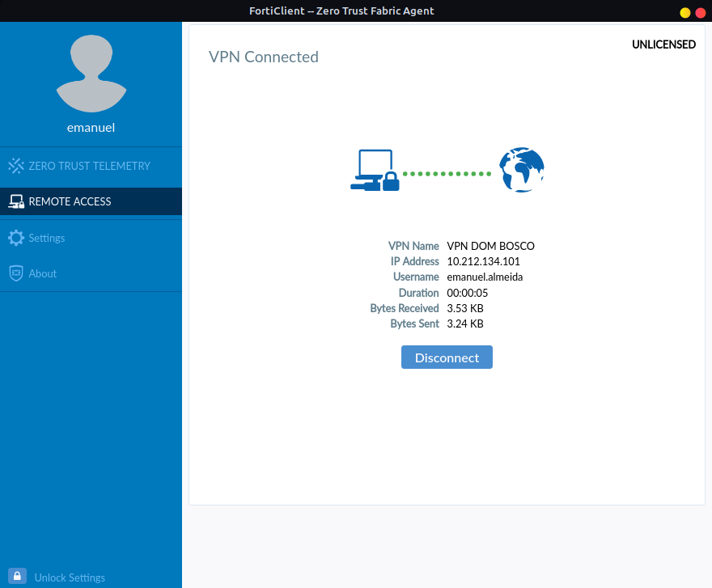Click the VPN Name label
Image resolution: width=712 pixels, height=588 pixels.
click(x=413, y=246)
